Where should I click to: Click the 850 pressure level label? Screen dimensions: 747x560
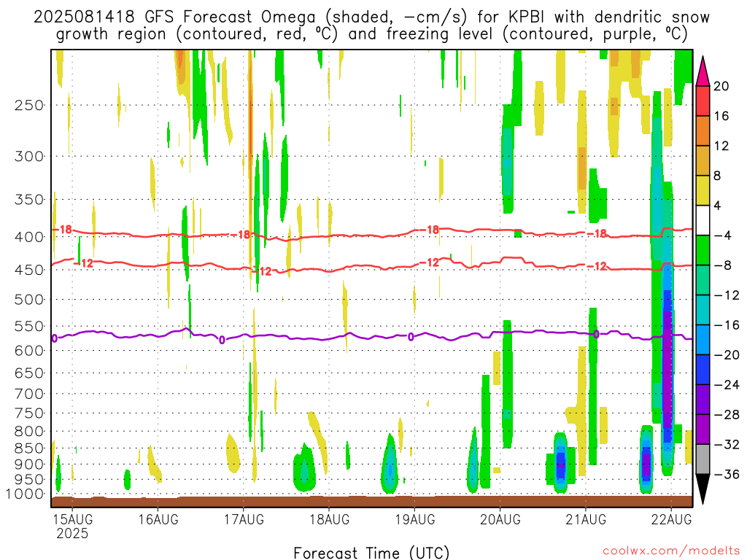(29, 448)
